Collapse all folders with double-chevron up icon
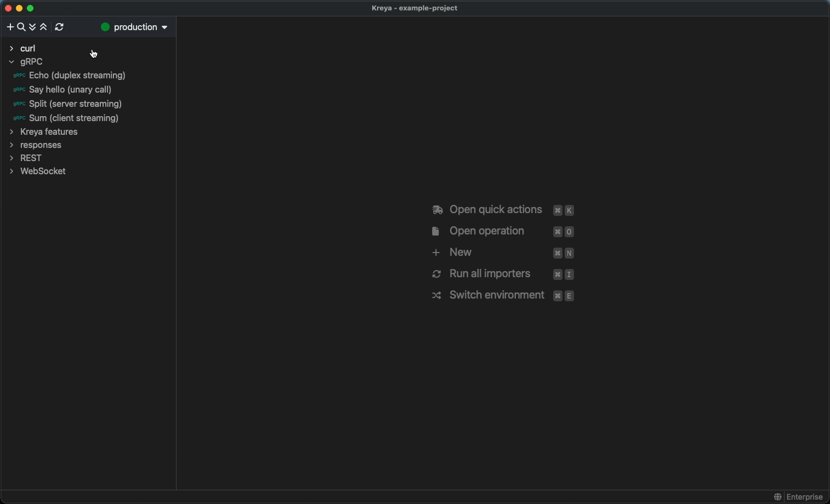 [44, 27]
